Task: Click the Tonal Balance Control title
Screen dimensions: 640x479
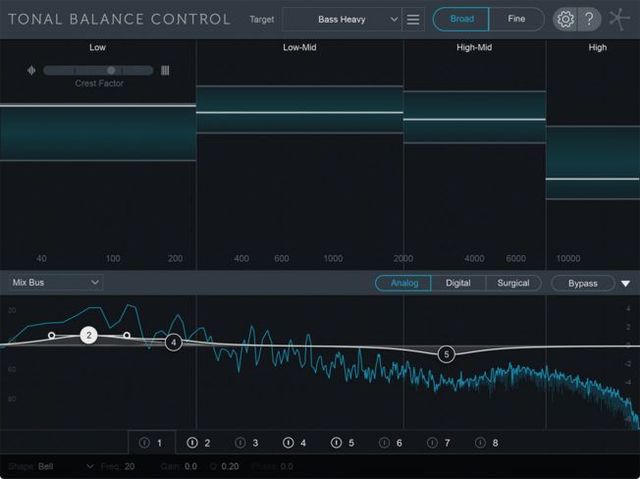Action: [x=119, y=19]
